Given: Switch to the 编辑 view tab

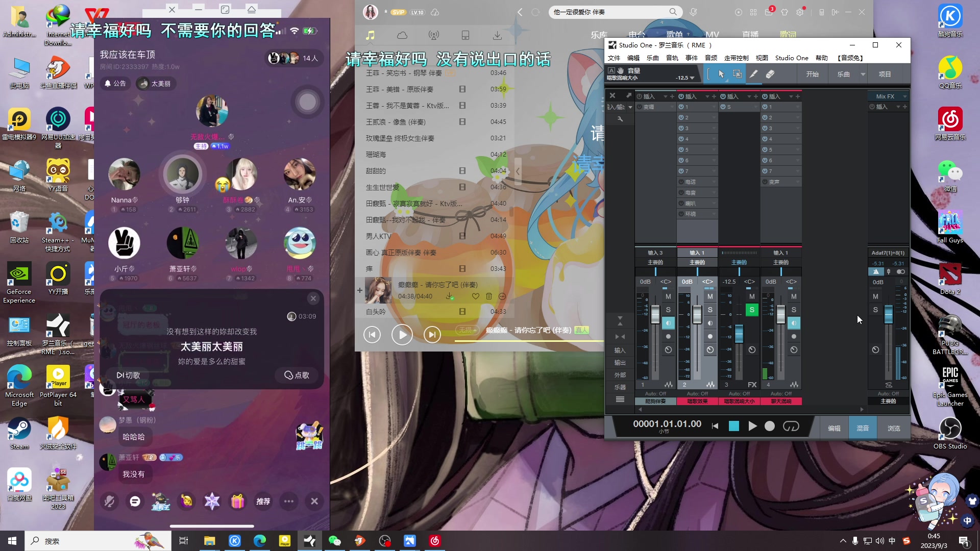Looking at the screenshot, I should [x=834, y=428].
